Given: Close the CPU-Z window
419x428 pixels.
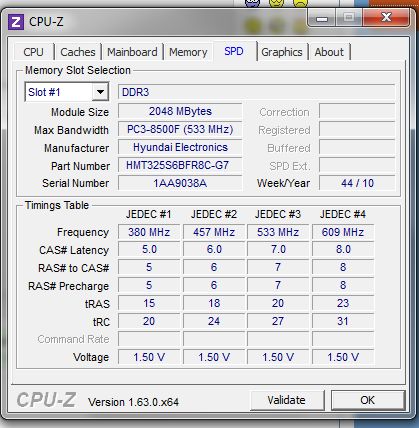Looking at the screenshot, I should coord(386,18).
